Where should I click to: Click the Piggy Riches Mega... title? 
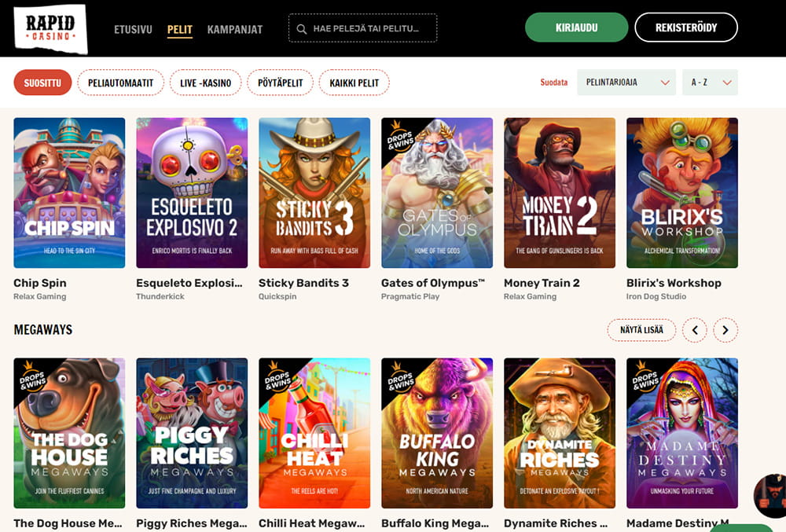click(192, 523)
